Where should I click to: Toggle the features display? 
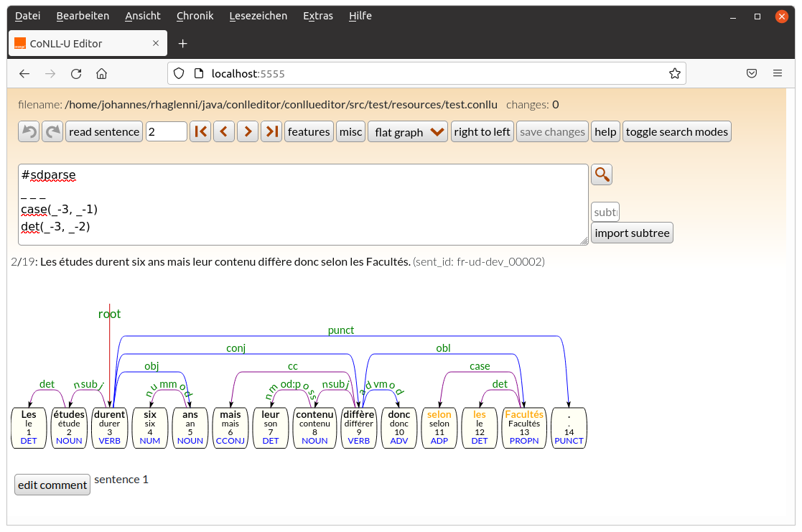point(309,132)
